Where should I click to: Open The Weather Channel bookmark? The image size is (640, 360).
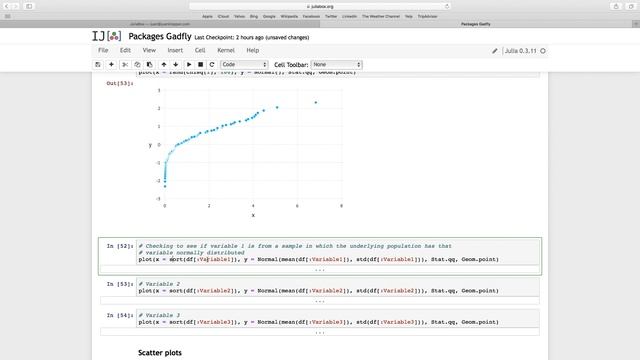click(x=381, y=16)
